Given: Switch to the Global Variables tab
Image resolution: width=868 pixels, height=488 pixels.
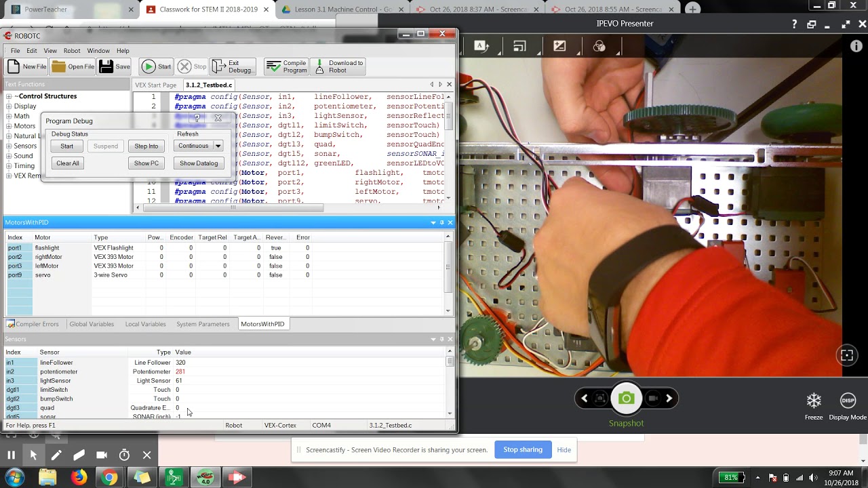Looking at the screenshot, I should point(92,324).
